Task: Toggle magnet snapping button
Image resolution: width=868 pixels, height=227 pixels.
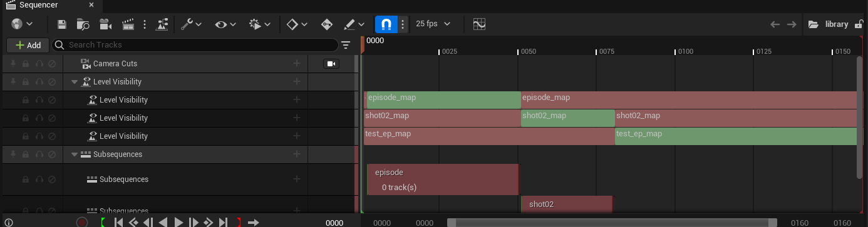Action: 386,24
